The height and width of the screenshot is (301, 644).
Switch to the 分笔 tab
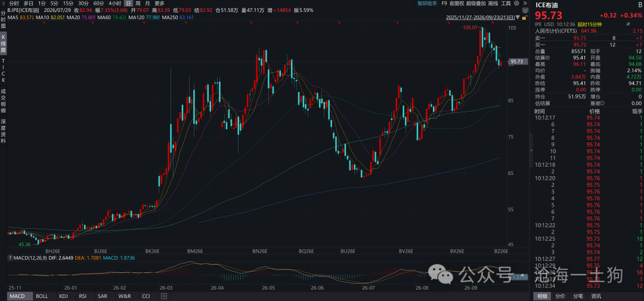tap(578, 296)
